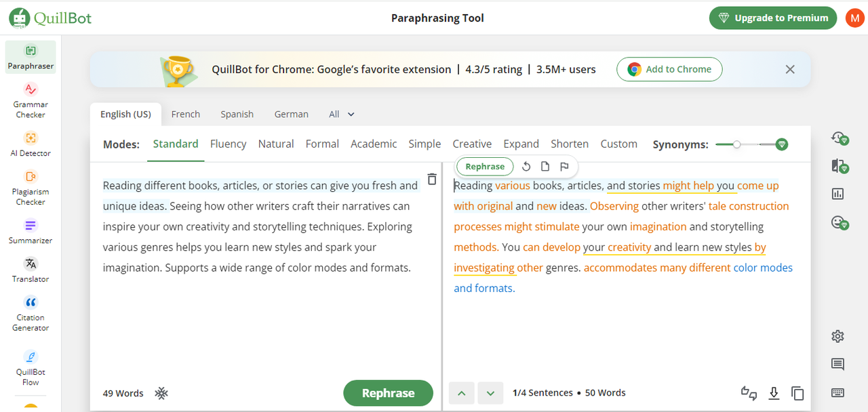Open the Summarizer tool
This screenshot has width=868, height=412.
[x=31, y=230]
